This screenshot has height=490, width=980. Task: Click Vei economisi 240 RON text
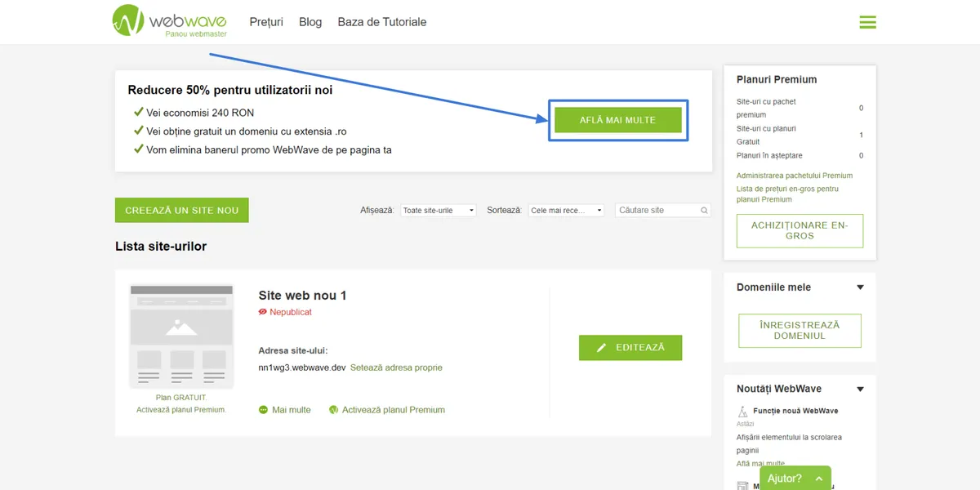pos(200,113)
